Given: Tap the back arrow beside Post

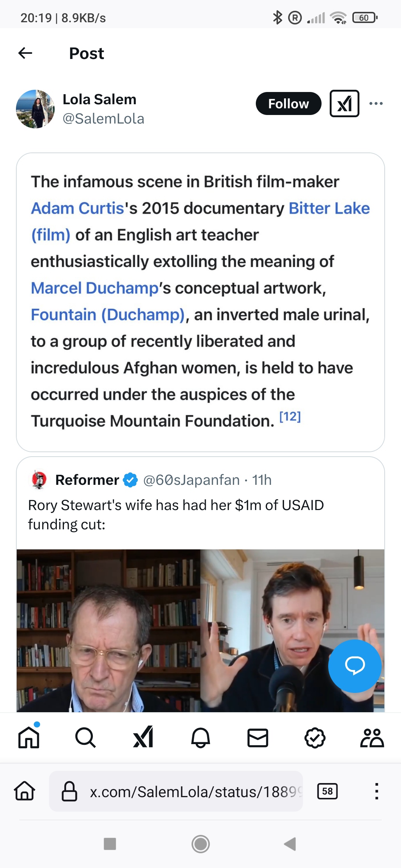Looking at the screenshot, I should pyautogui.click(x=25, y=53).
